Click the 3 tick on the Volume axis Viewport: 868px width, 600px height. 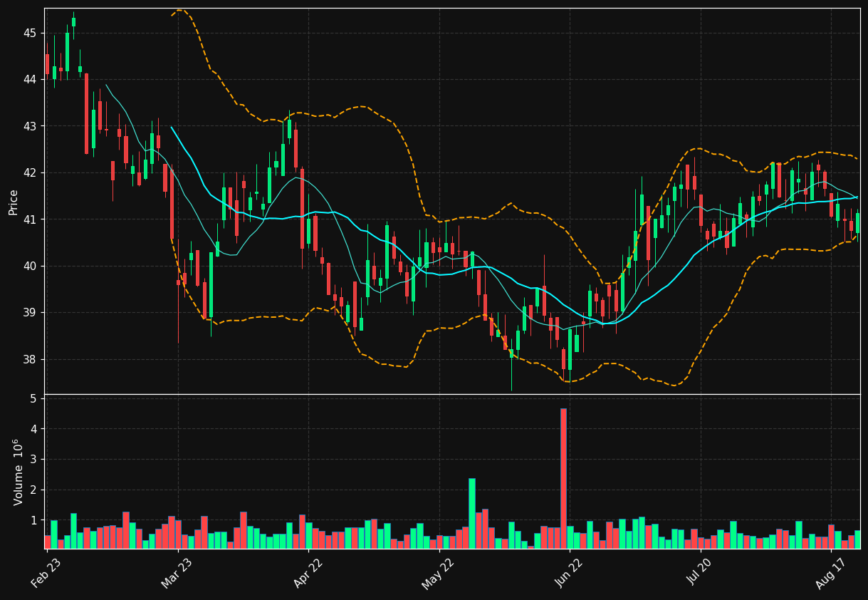coord(33,460)
